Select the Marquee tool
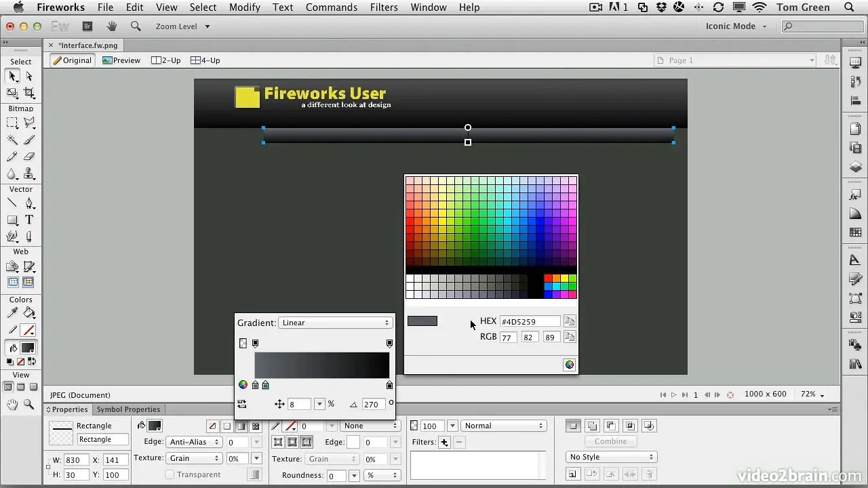 13,123
